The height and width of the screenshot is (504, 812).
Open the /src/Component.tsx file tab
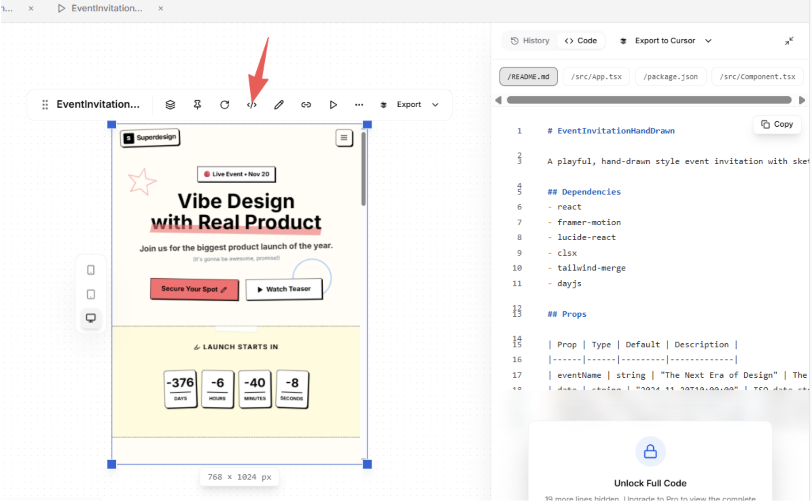tap(757, 76)
